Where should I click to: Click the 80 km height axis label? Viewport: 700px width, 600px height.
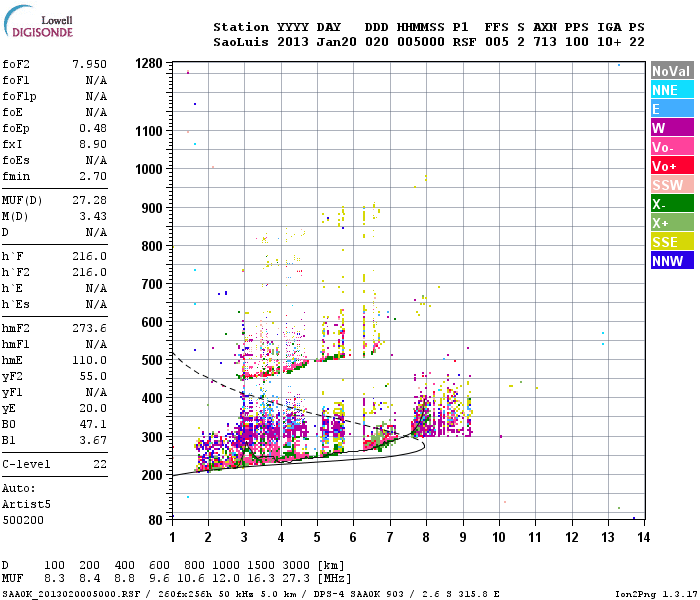[155, 520]
